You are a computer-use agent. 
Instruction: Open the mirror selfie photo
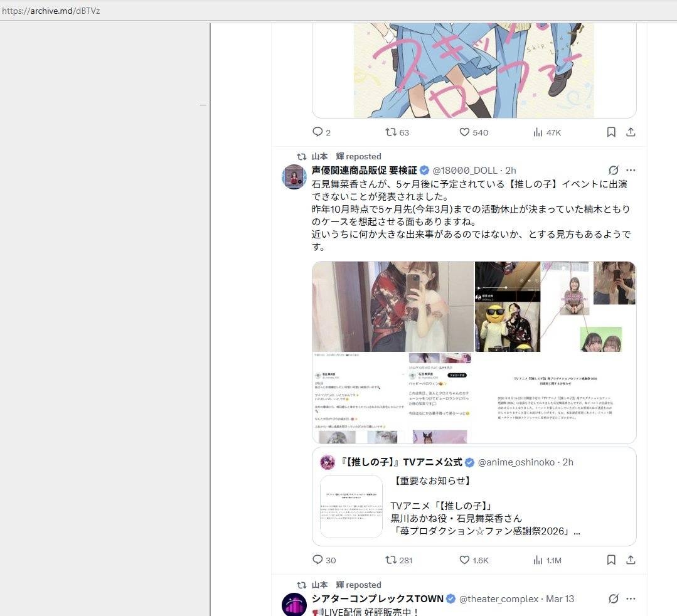pos(393,307)
